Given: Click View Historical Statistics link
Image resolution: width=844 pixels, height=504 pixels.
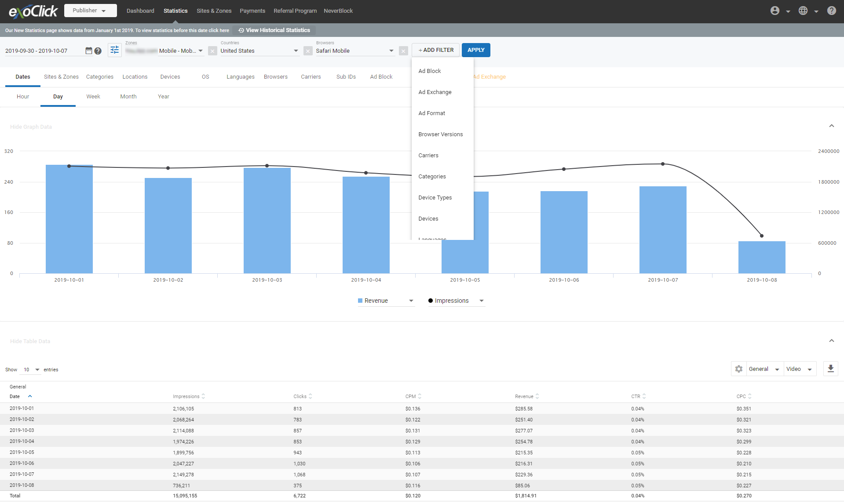Looking at the screenshot, I should pos(274,30).
